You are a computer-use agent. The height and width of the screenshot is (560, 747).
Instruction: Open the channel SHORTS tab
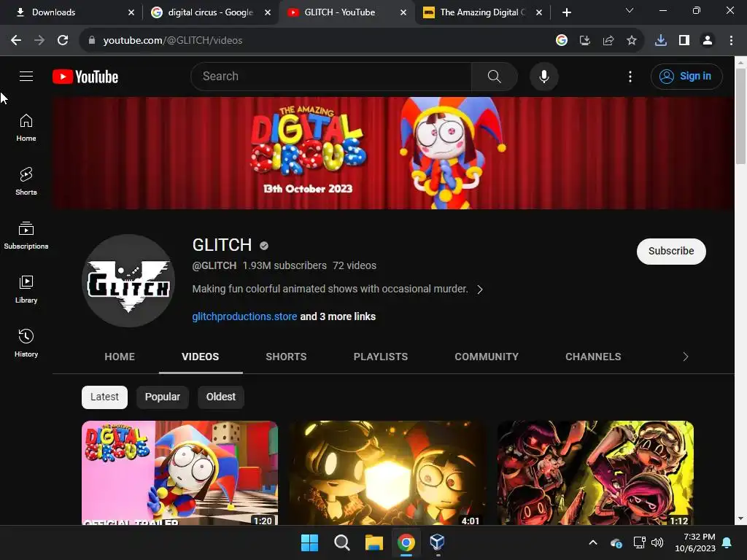pos(286,357)
